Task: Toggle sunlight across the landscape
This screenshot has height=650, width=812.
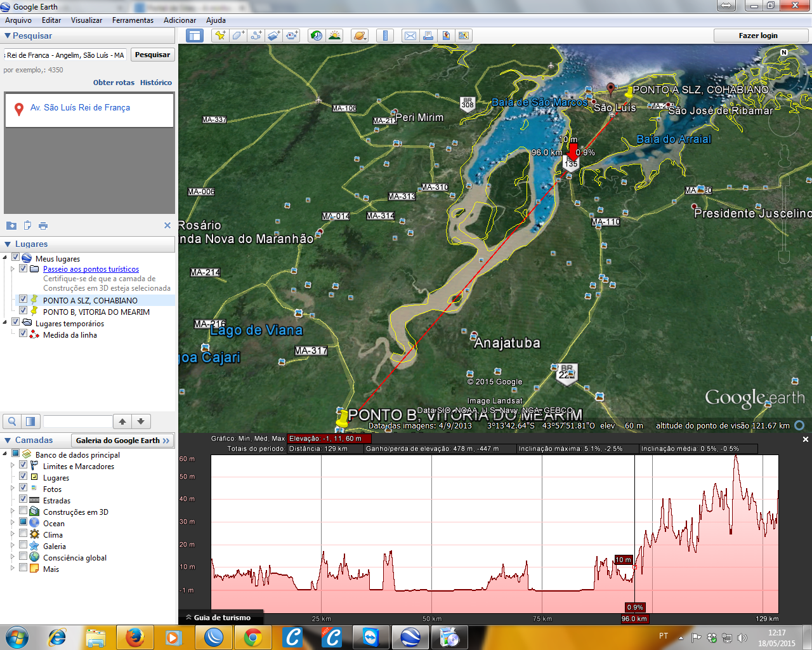Action: coord(334,36)
